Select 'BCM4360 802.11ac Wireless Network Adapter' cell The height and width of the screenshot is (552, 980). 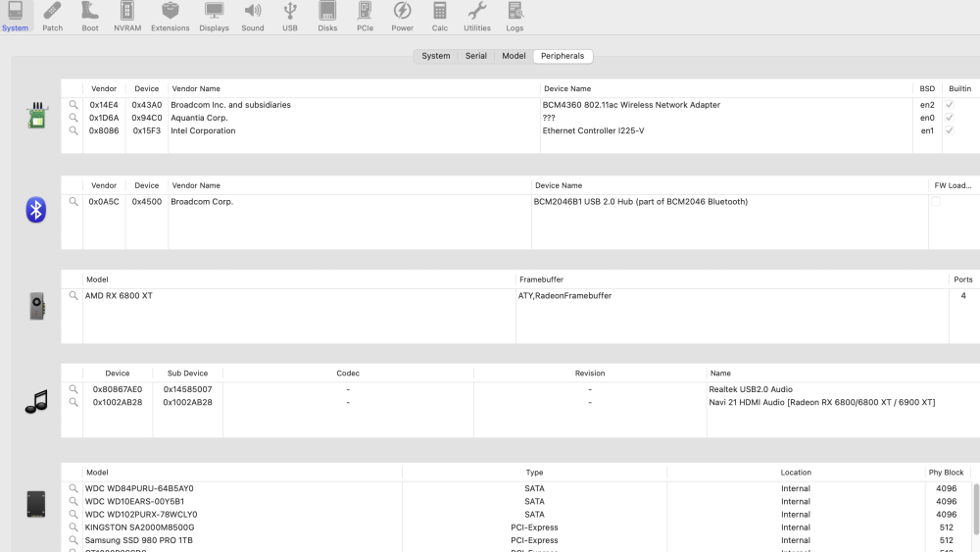(631, 105)
